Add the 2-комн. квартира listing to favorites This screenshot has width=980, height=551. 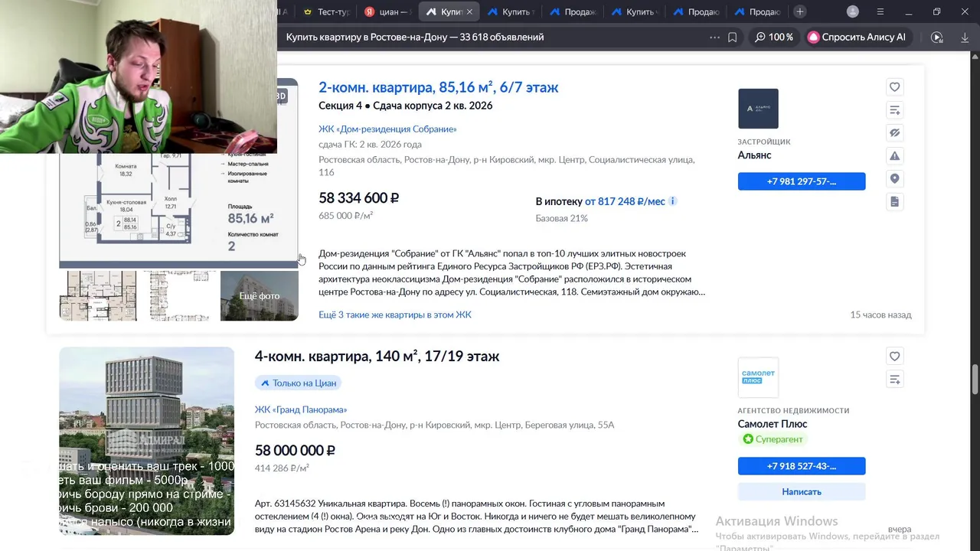(x=894, y=87)
